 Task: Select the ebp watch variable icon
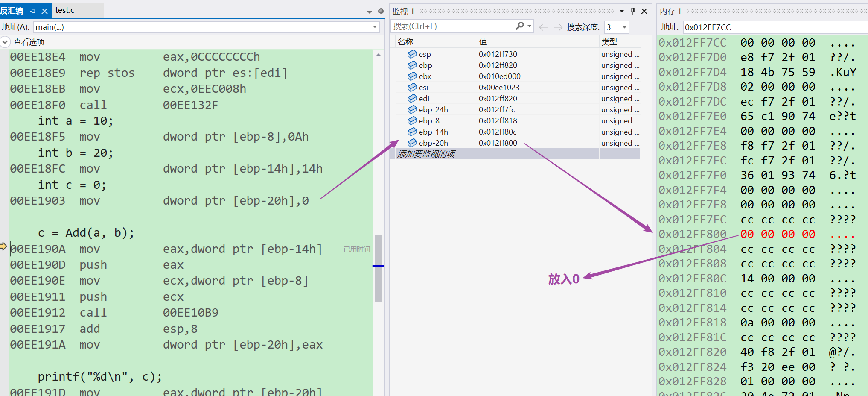click(x=412, y=65)
